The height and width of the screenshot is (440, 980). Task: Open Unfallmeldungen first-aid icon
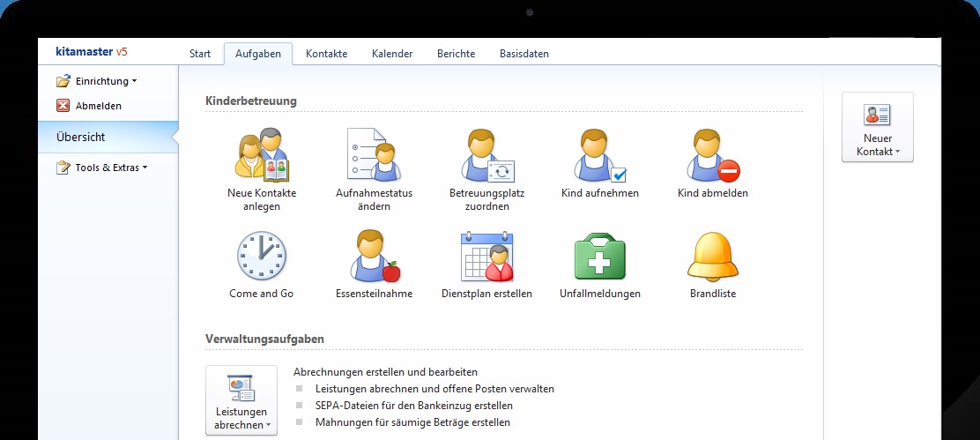[x=600, y=257]
